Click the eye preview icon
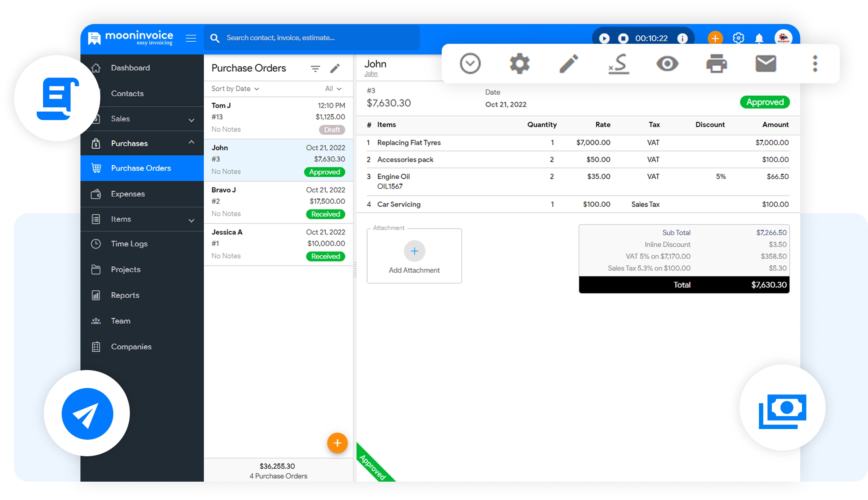 pyautogui.click(x=667, y=64)
